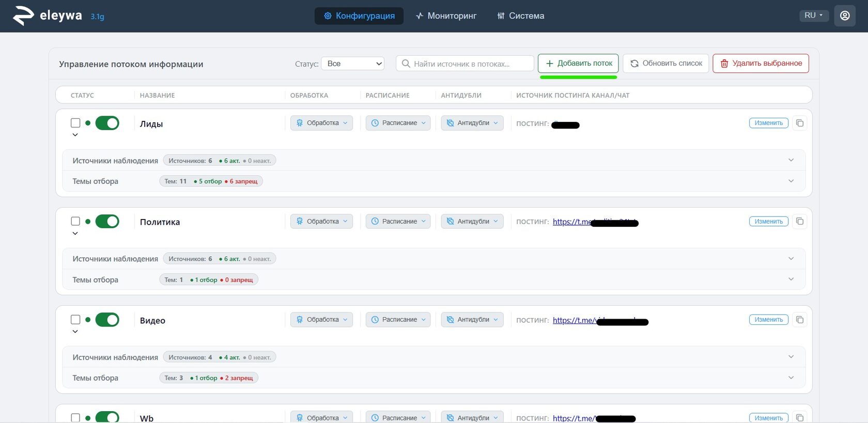
Task: Open the Статус filter dropdown
Action: (x=353, y=64)
